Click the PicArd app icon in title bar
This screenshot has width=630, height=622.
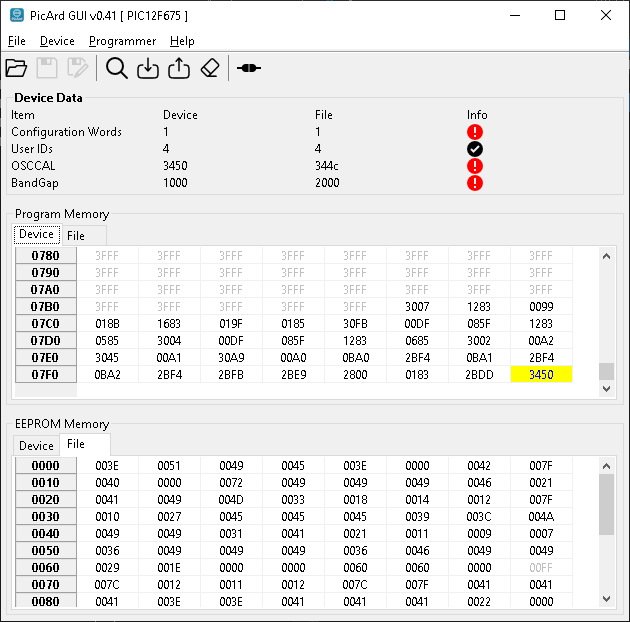click(x=17, y=15)
